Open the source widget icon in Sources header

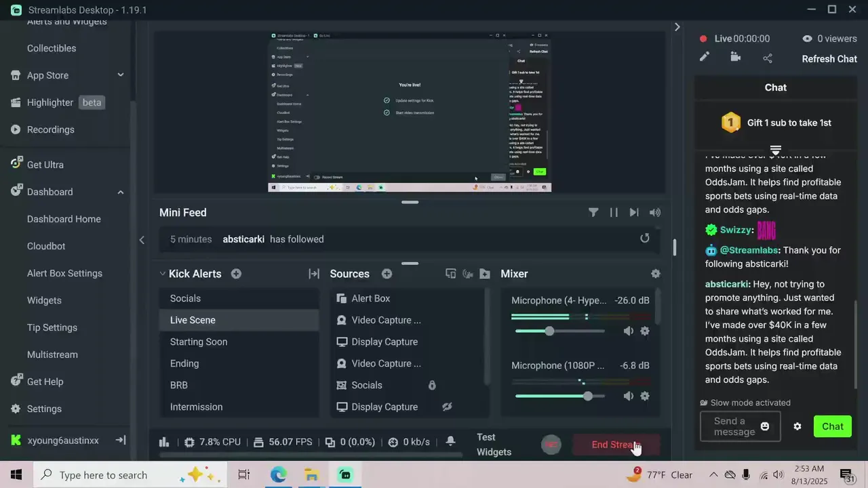pos(450,274)
